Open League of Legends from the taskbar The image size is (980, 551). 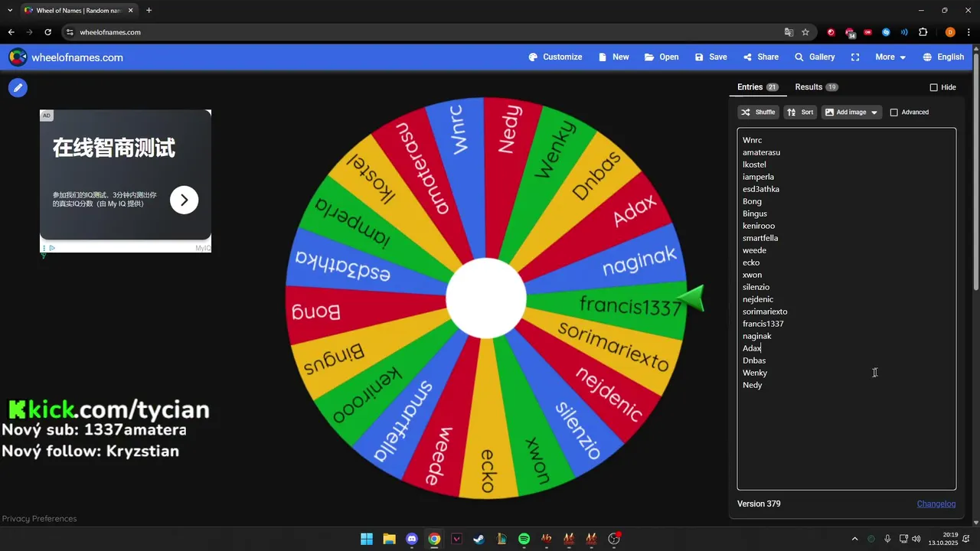501,539
